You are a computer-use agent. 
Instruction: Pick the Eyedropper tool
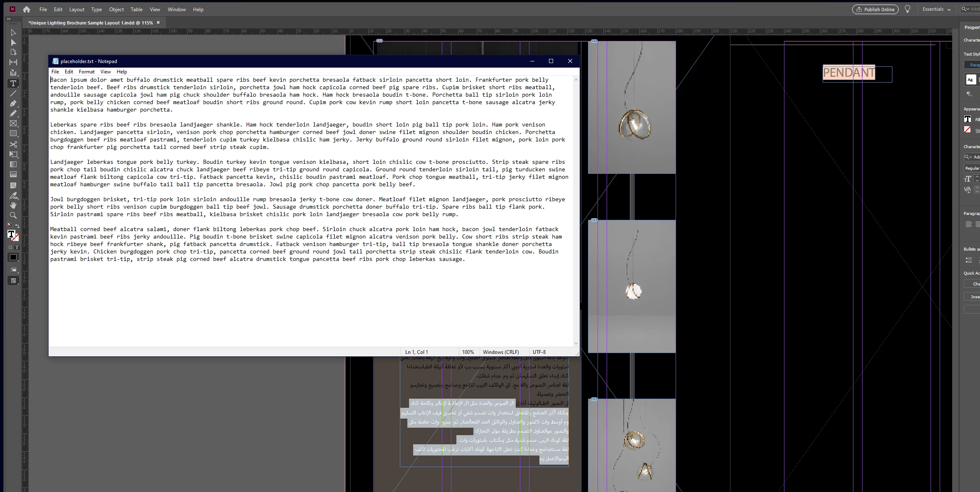[13, 195]
